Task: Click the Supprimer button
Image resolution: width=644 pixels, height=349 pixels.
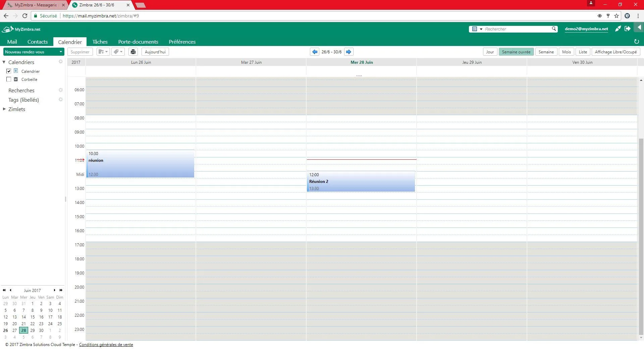Action: [80, 52]
